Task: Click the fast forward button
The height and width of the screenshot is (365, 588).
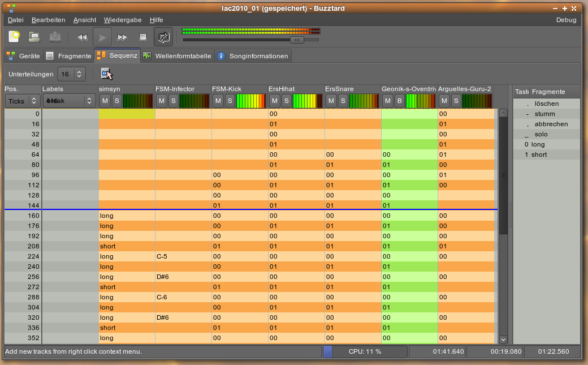Action: click(122, 37)
